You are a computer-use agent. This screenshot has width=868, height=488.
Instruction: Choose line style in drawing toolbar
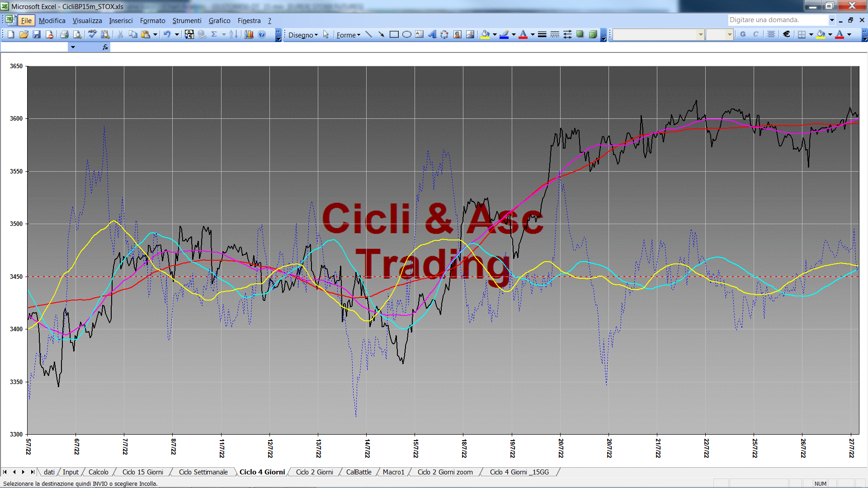pos(542,34)
